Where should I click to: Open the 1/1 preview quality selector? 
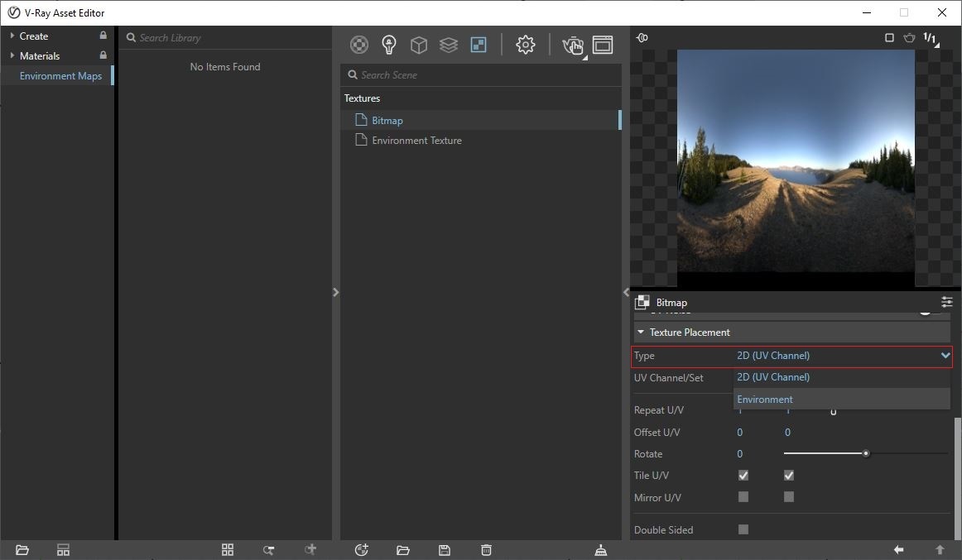pyautogui.click(x=931, y=39)
